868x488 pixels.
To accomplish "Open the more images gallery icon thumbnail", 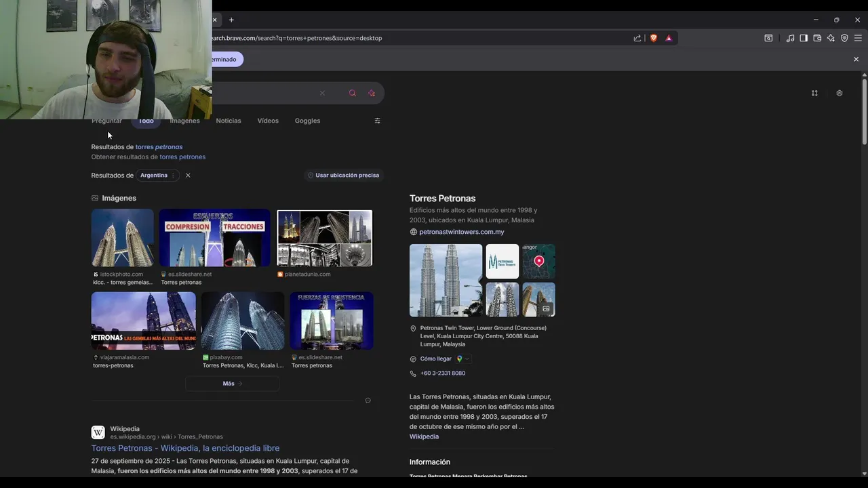I will tap(539, 300).
